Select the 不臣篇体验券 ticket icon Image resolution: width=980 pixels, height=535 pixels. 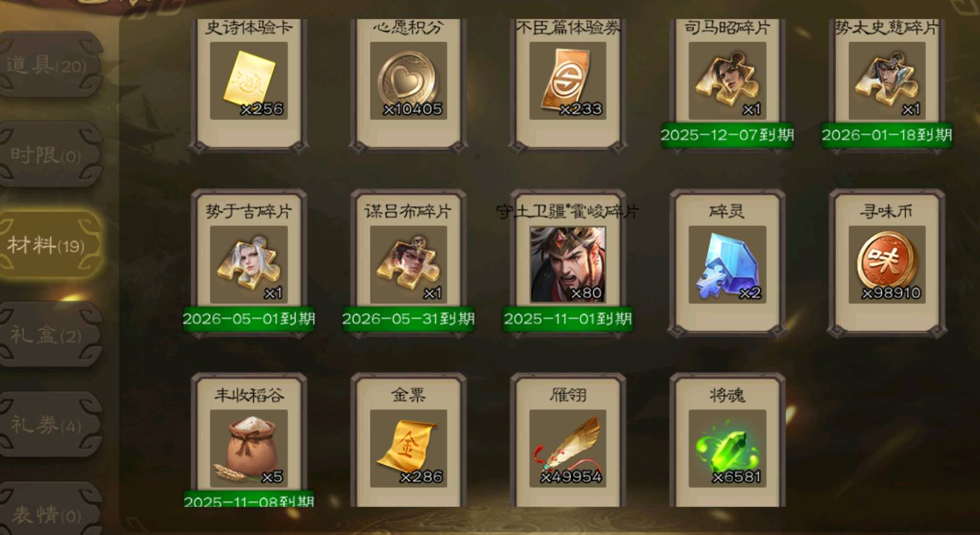click(x=568, y=81)
